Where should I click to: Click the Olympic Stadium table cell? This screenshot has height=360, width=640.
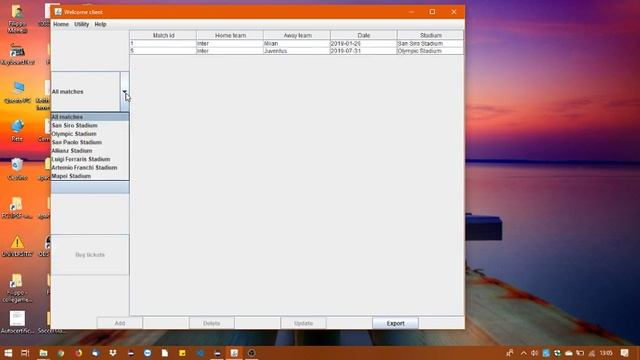(430, 51)
